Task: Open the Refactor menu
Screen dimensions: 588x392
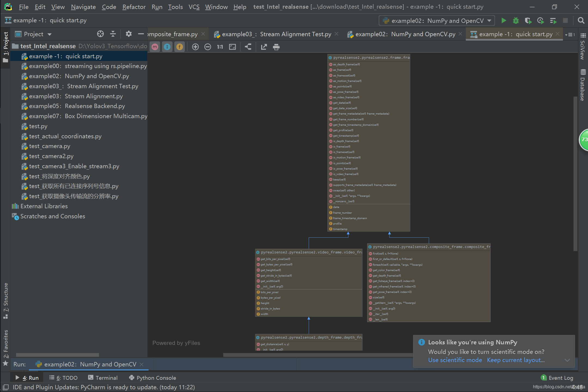Action: (134, 7)
